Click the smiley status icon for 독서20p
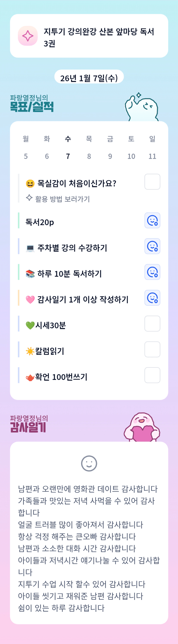The height and width of the screenshot is (644, 178). [152, 220]
